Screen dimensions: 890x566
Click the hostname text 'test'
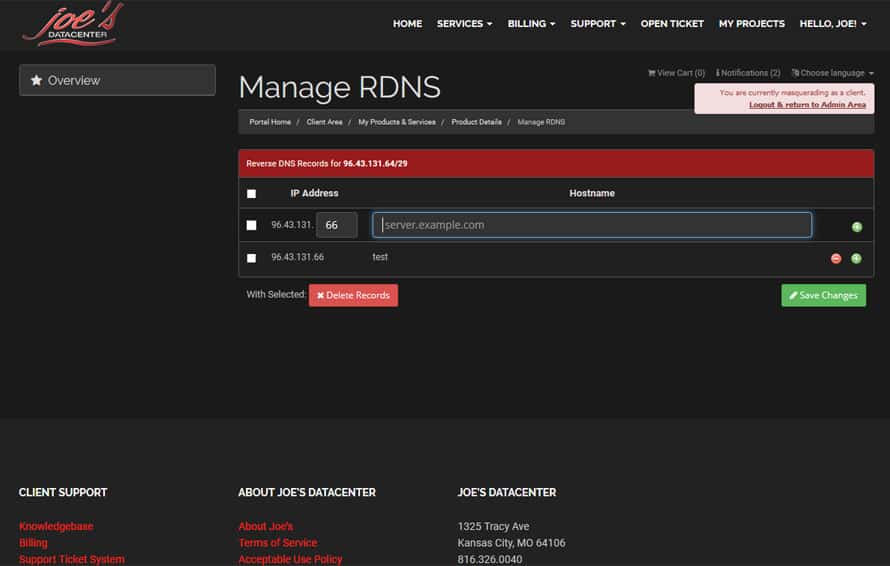380,257
